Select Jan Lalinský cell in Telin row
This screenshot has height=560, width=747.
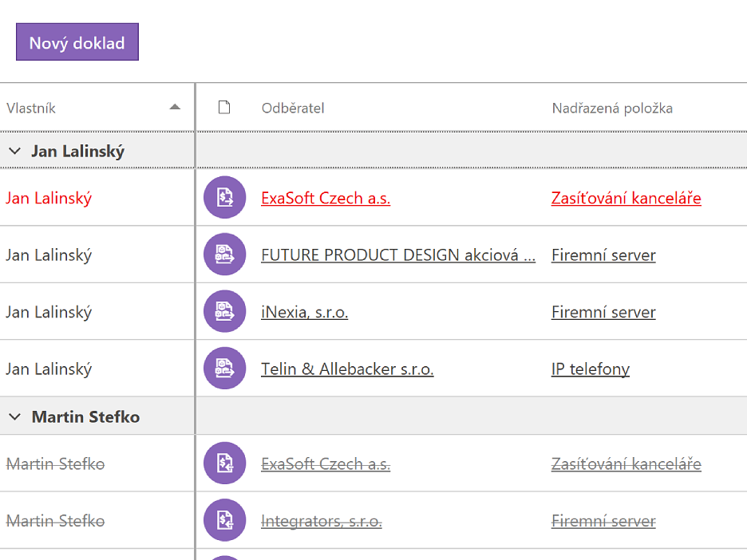[x=49, y=369]
